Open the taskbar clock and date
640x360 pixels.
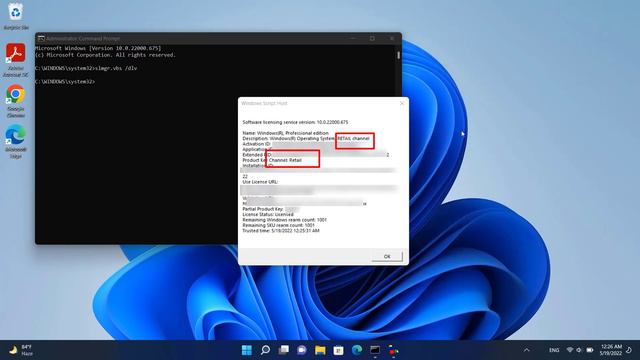[611, 350]
